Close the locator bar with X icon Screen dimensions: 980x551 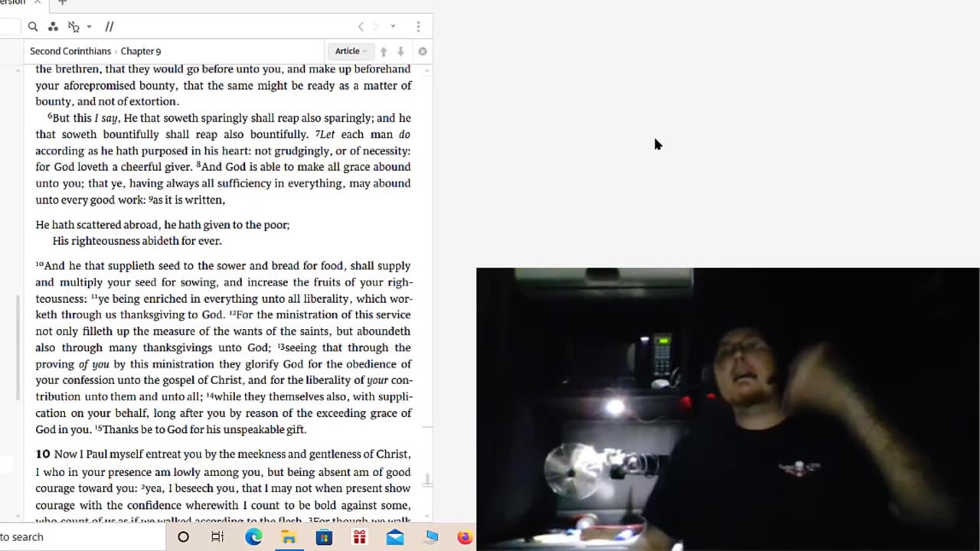pos(423,51)
